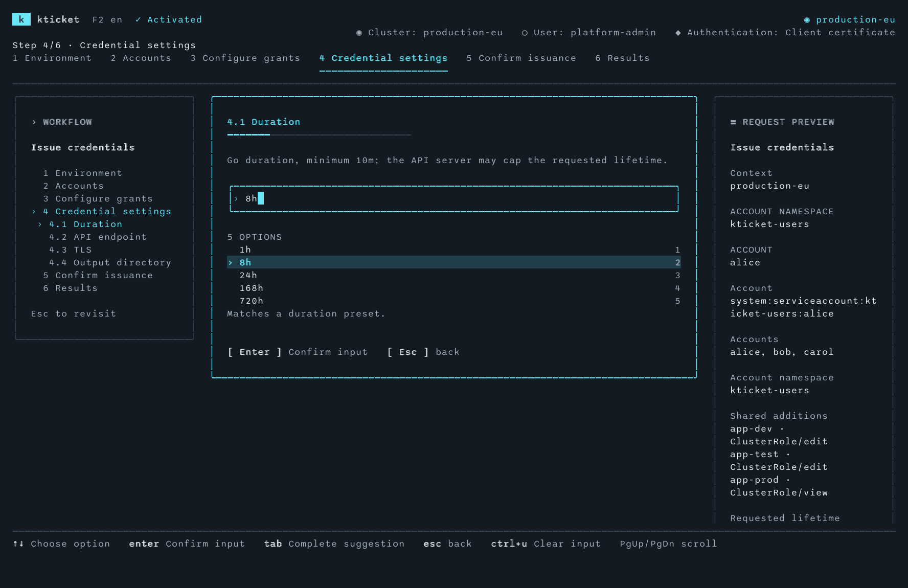The height and width of the screenshot is (588, 908).
Task: Choose the 168h duration option
Action: point(454,288)
